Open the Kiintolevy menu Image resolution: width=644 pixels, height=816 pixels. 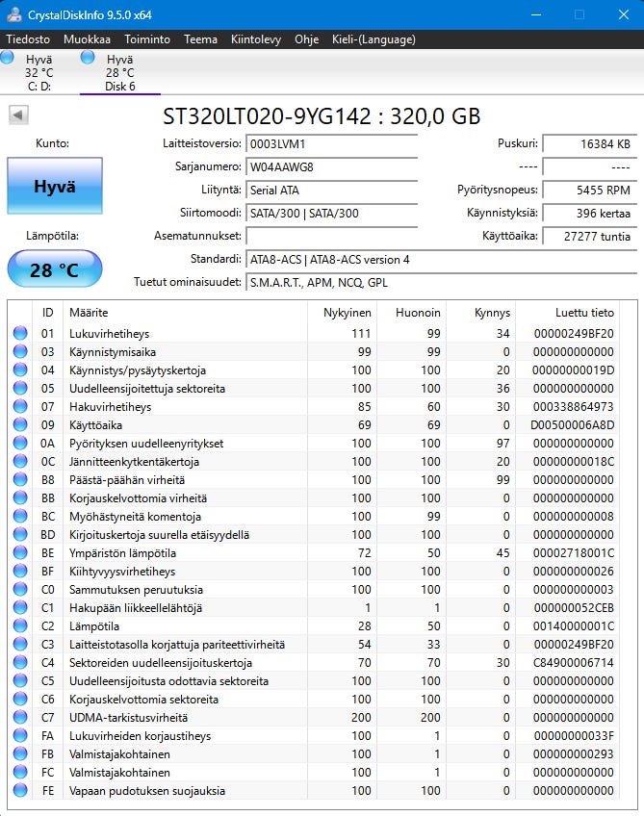click(x=256, y=39)
